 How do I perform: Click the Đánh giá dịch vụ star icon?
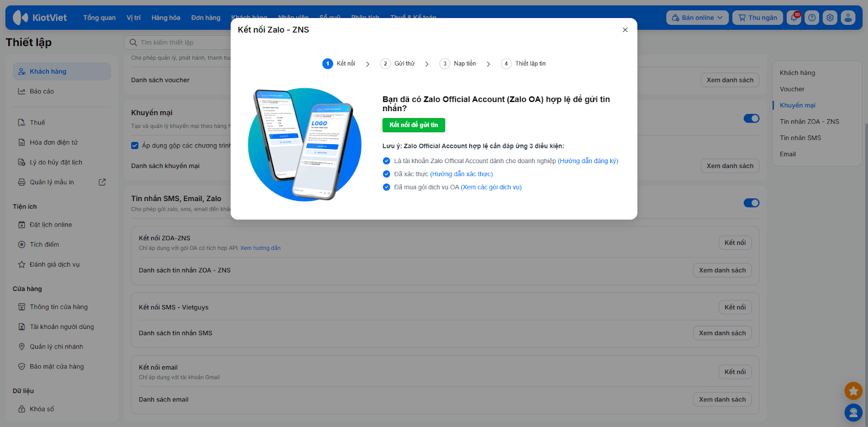pos(22,264)
